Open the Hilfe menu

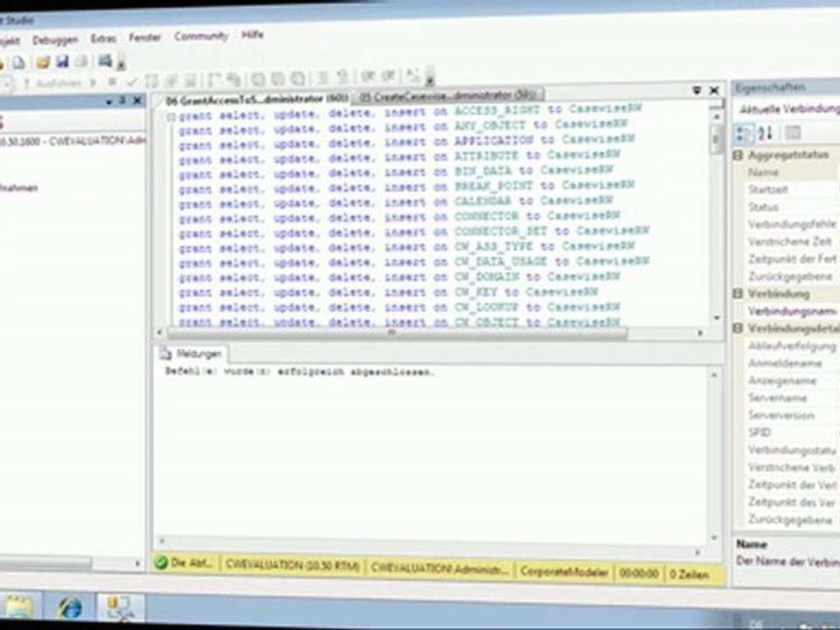[252, 35]
